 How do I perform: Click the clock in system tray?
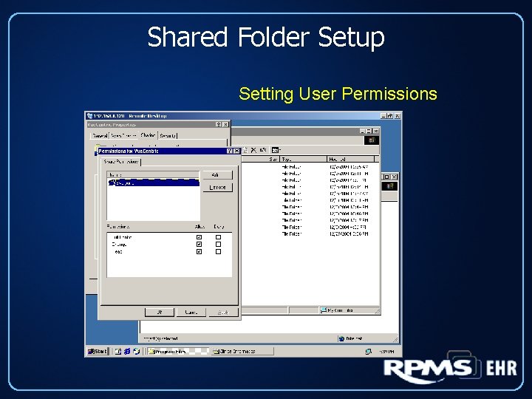[386, 352]
